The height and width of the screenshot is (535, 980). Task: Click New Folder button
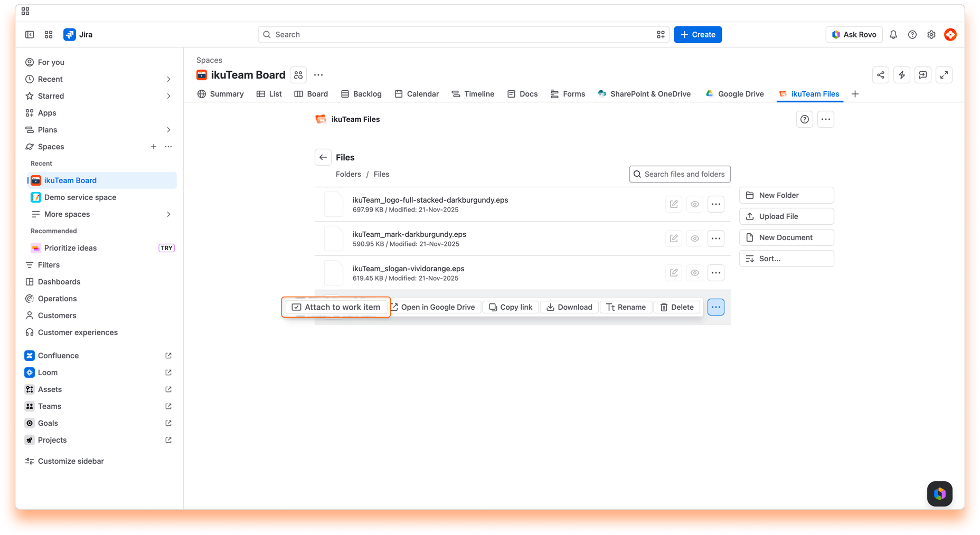pyautogui.click(x=786, y=195)
